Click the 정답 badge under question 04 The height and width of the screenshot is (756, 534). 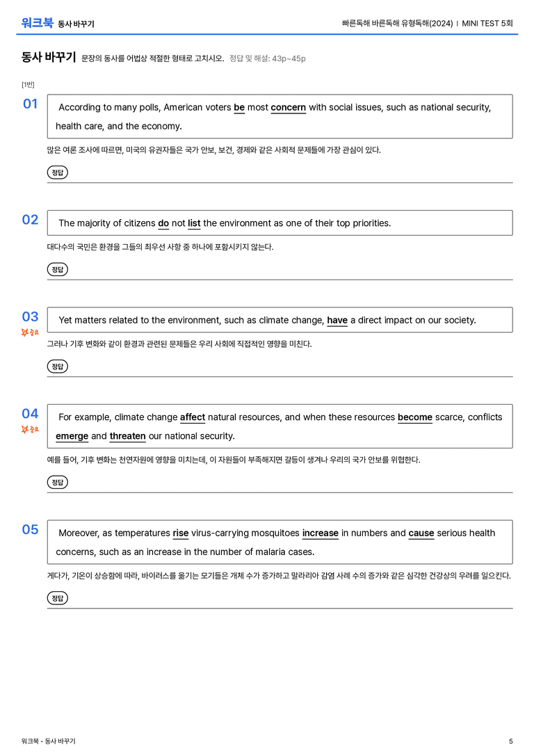click(x=57, y=482)
